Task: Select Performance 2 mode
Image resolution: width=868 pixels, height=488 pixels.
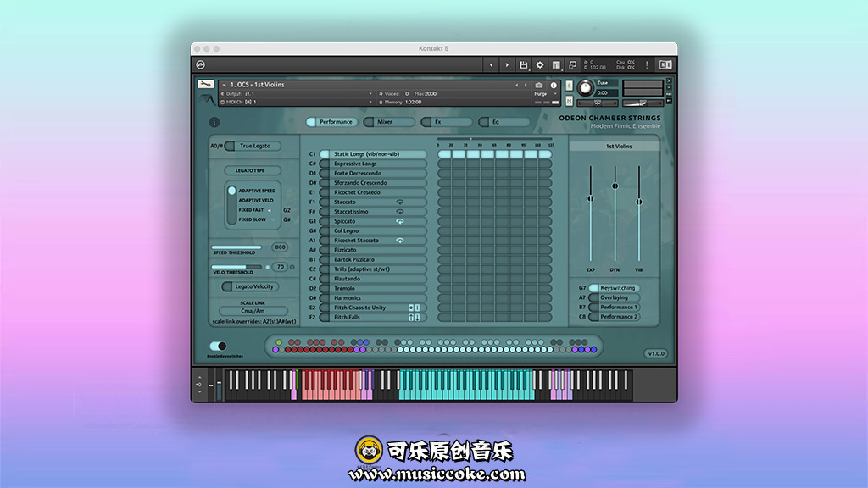Action: [x=615, y=317]
